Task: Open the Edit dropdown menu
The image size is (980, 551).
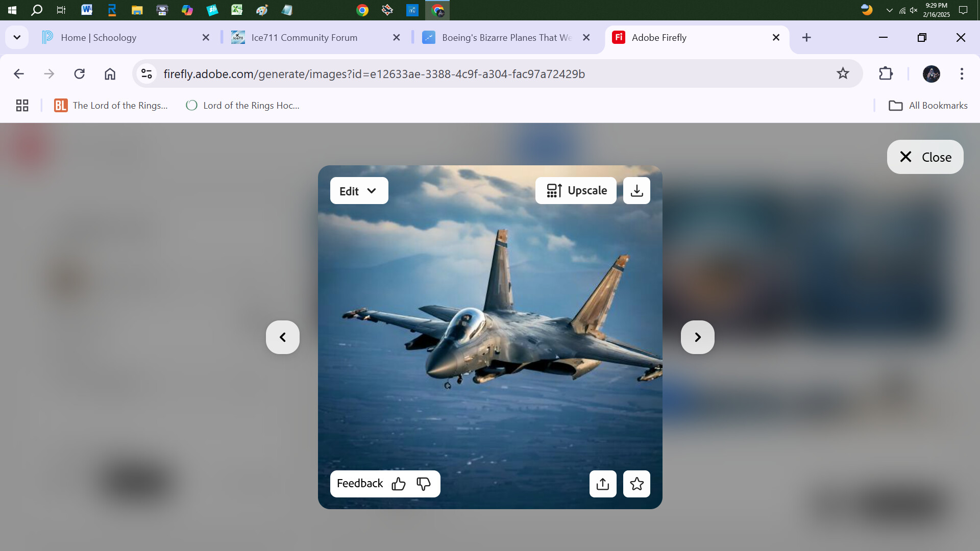Action: pos(359,191)
